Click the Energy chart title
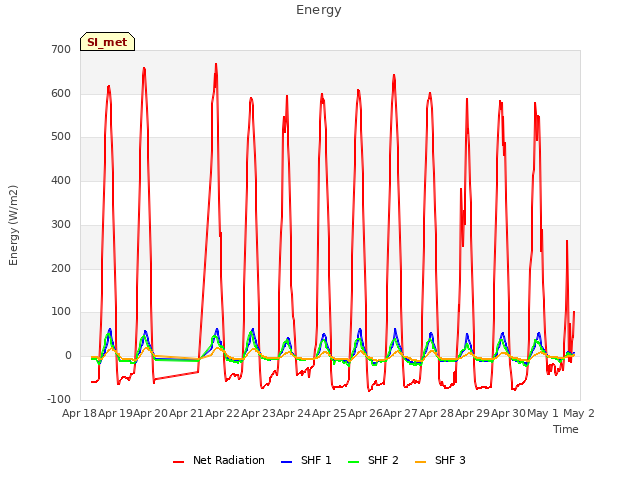The height and width of the screenshot is (480, 640). (x=319, y=10)
